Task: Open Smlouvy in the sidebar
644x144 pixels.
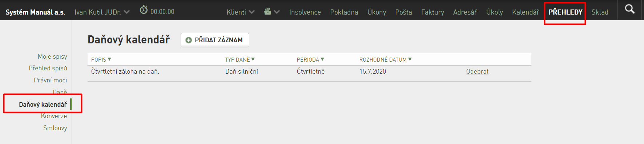Action: [55, 128]
